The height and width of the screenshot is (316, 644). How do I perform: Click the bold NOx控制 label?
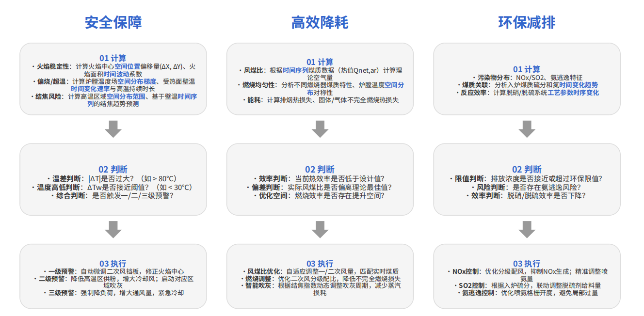click(466, 271)
